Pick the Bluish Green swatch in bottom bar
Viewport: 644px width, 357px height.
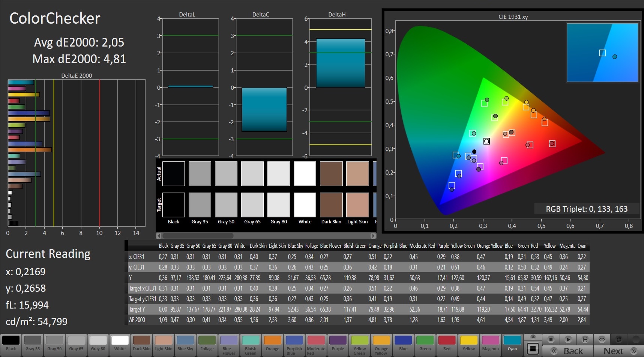click(x=251, y=344)
